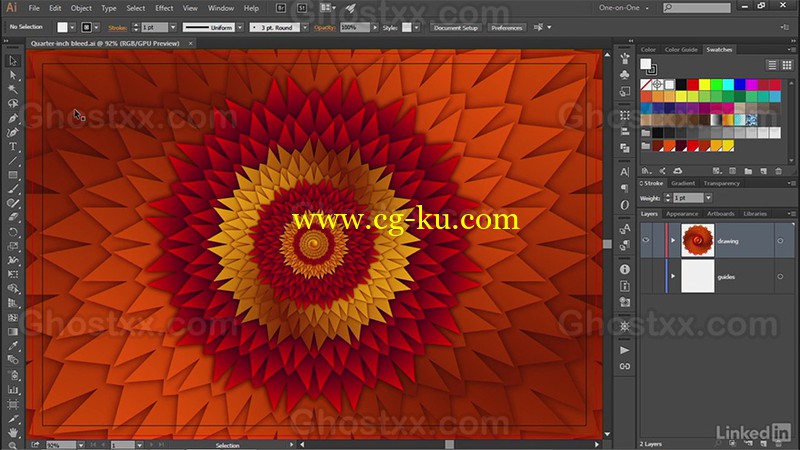Open Swatch Libraries menu icon
This screenshot has width=800, height=450.
pyautogui.click(x=647, y=171)
